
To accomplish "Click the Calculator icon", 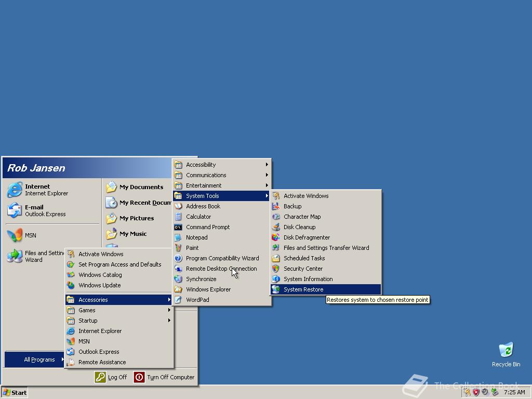I will (178, 217).
